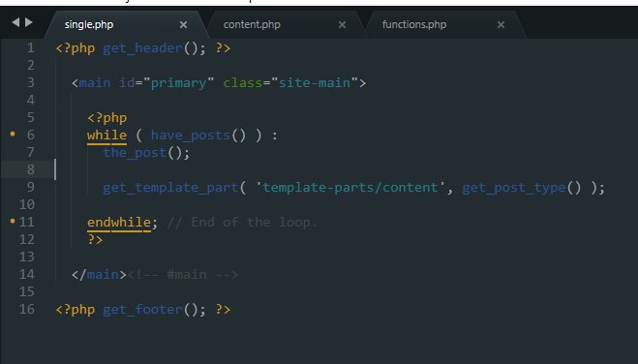Viewport: 638px width, 364px height.
Task: Click the "End of the loop" comment
Action: coord(242,223)
